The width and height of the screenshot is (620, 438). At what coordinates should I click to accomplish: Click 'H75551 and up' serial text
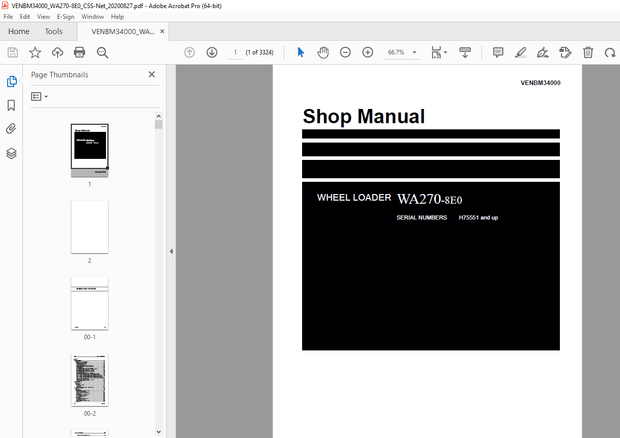[x=478, y=217]
